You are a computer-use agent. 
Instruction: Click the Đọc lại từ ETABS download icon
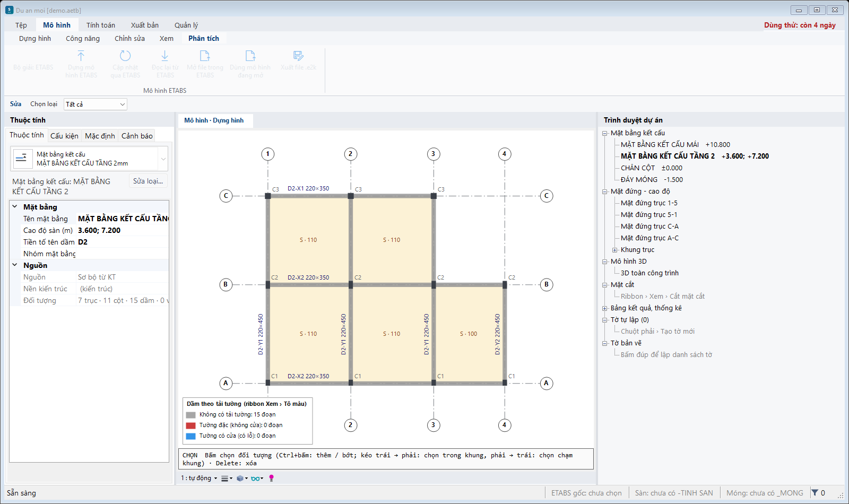(165, 56)
